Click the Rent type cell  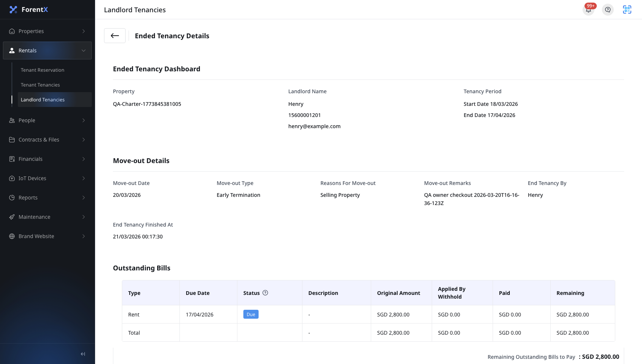[x=151, y=314]
